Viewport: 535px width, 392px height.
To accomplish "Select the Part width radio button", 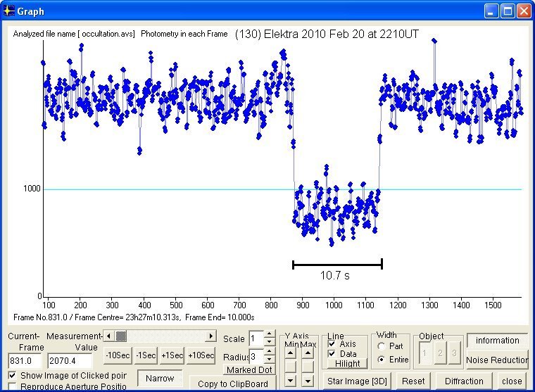I will point(381,346).
